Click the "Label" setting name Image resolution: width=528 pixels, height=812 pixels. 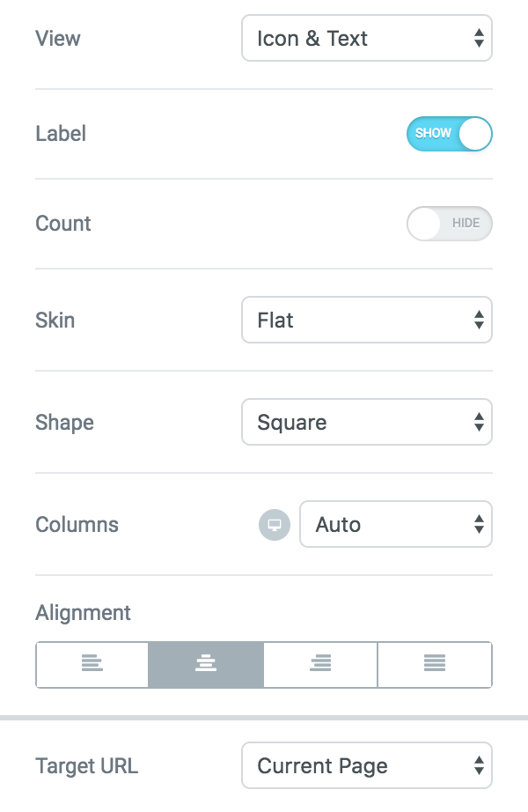coord(61,135)
